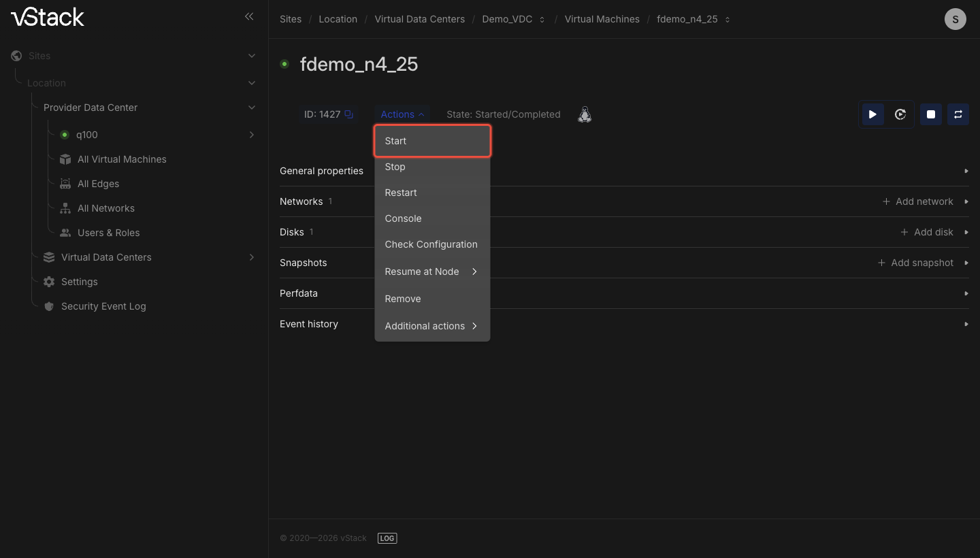Expand the q100 node chevron
Screen dimensions: 980x558
coord(252,135)
